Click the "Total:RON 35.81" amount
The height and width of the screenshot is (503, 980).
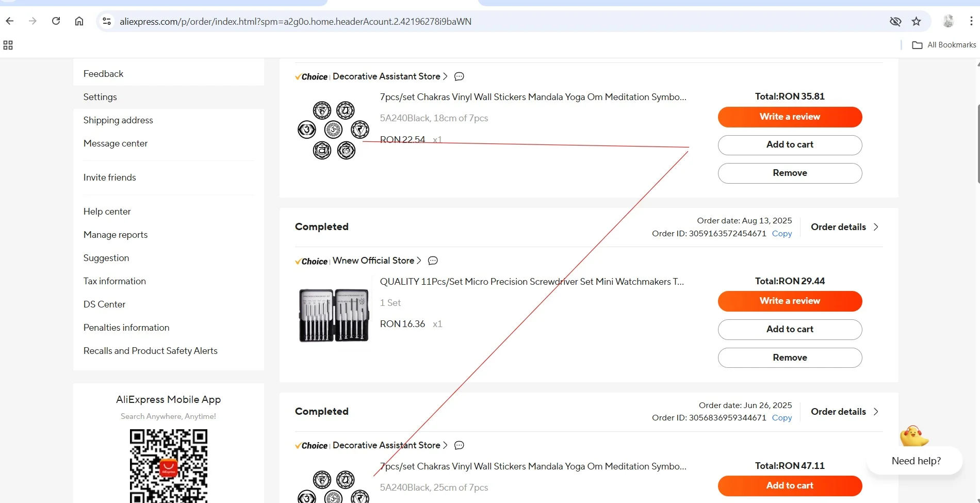point(790,96)
